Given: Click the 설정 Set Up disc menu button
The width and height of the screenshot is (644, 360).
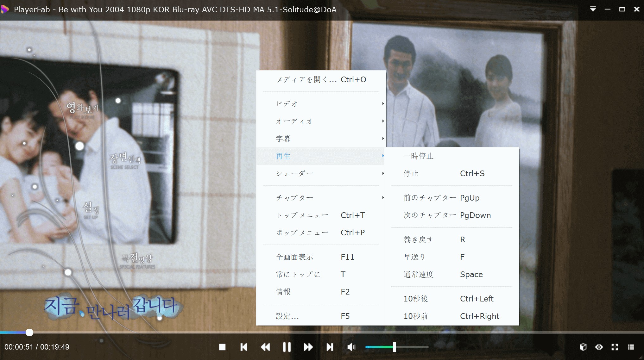Looking at the screenshot, I should [91, 211].
